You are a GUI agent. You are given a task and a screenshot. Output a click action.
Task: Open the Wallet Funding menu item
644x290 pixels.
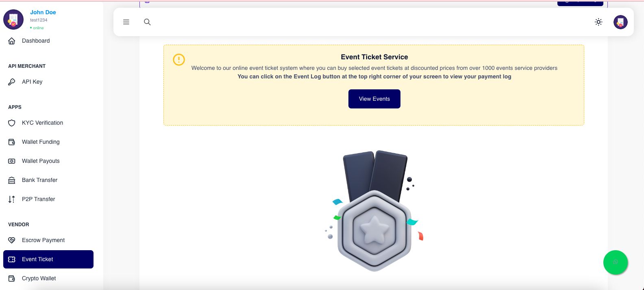pos(41,142)
